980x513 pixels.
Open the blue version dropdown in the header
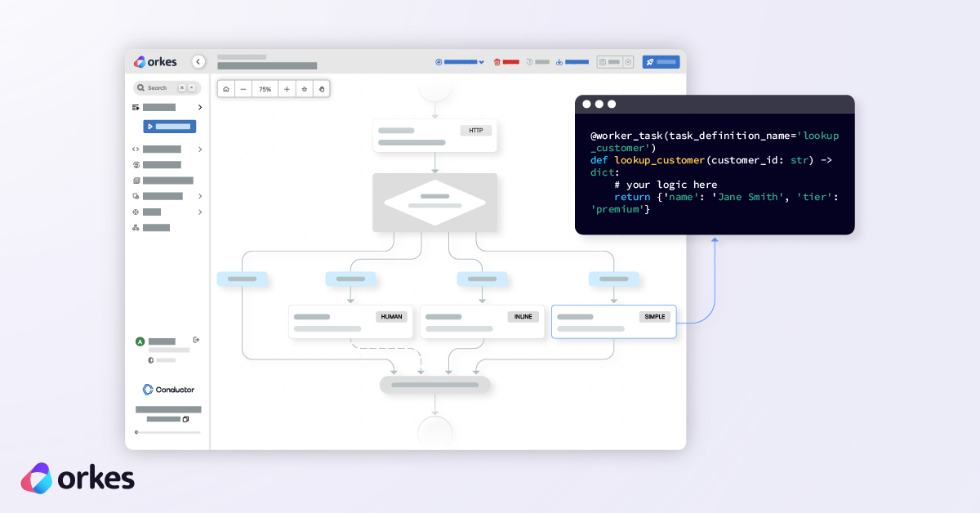[x=460, y=62]
